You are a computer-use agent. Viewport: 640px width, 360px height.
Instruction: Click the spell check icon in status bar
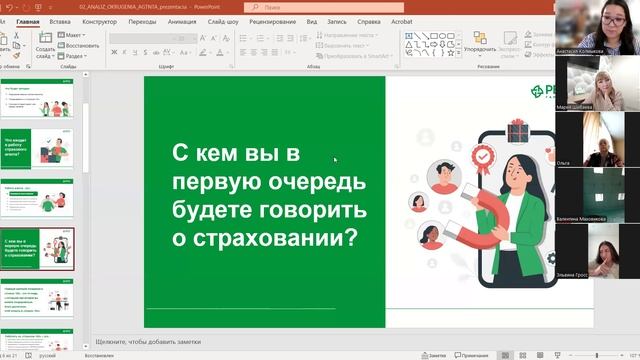(x=29, y=356)
